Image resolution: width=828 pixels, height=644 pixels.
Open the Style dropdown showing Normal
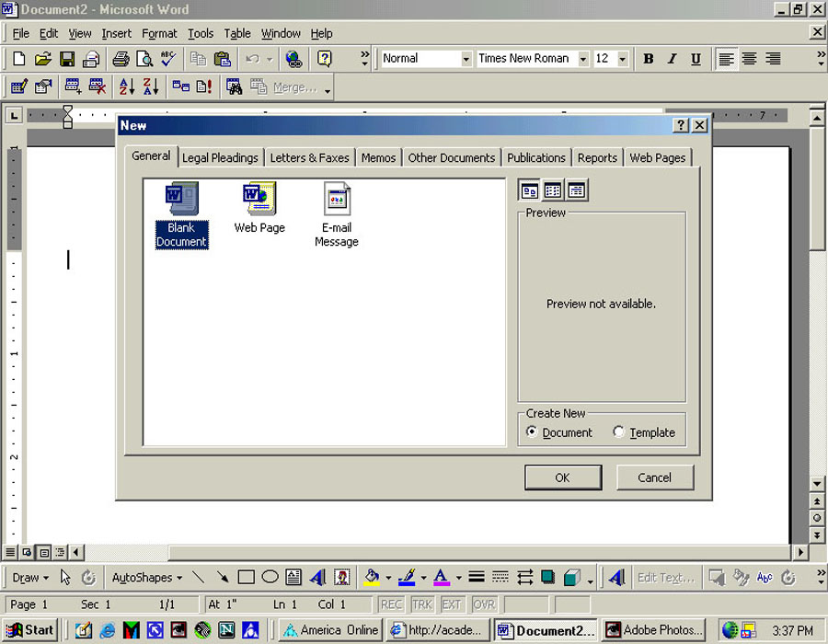[x=465, y=59]
